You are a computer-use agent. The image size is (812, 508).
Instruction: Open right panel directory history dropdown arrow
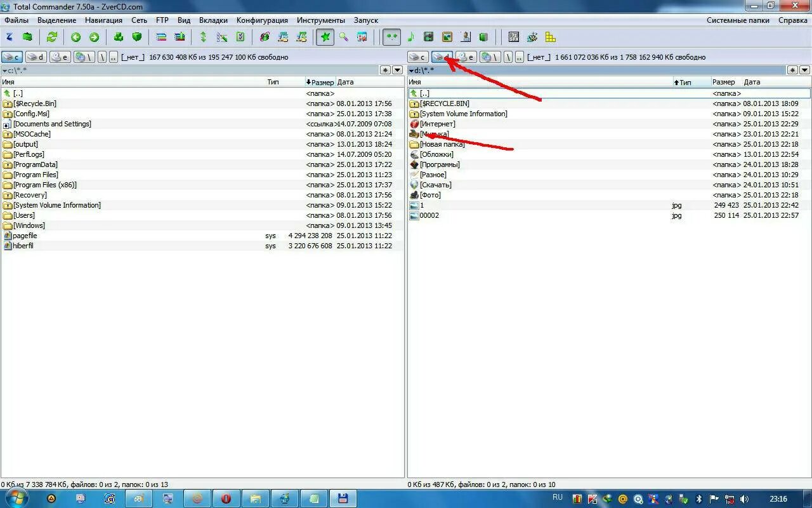point(805,70)
